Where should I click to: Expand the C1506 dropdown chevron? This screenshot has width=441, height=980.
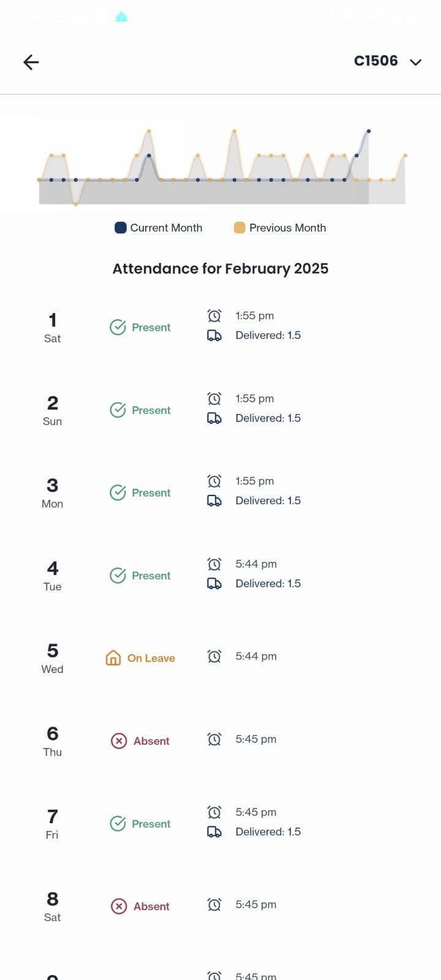(x=415, y=62)
